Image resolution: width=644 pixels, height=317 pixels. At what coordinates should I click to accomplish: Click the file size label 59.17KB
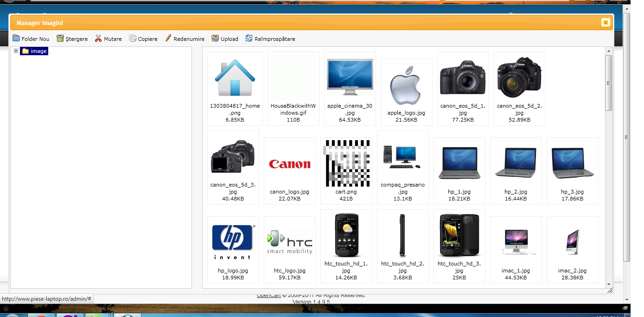290,278
